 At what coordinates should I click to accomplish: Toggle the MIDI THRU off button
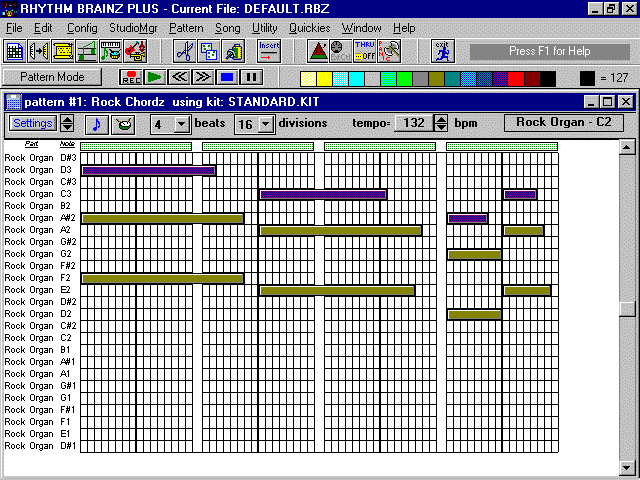click(x=364, y=50)
